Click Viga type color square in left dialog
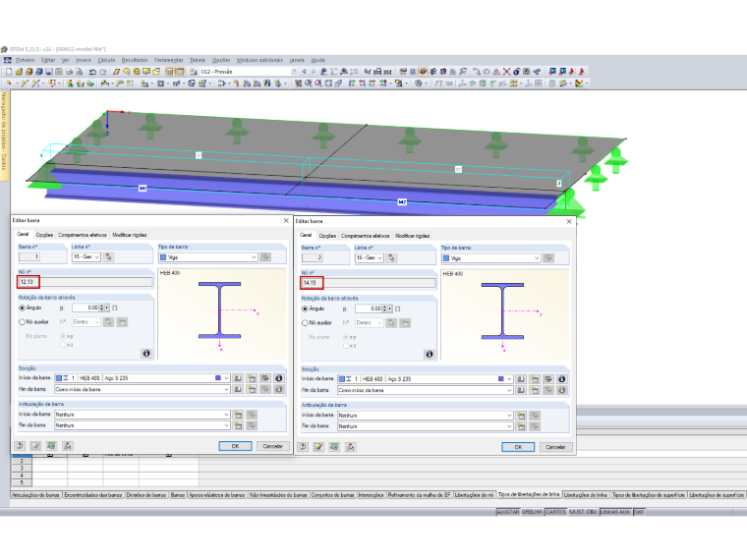Image resolution: width=747 pixels, height=560 pixels. click(163, 257)
